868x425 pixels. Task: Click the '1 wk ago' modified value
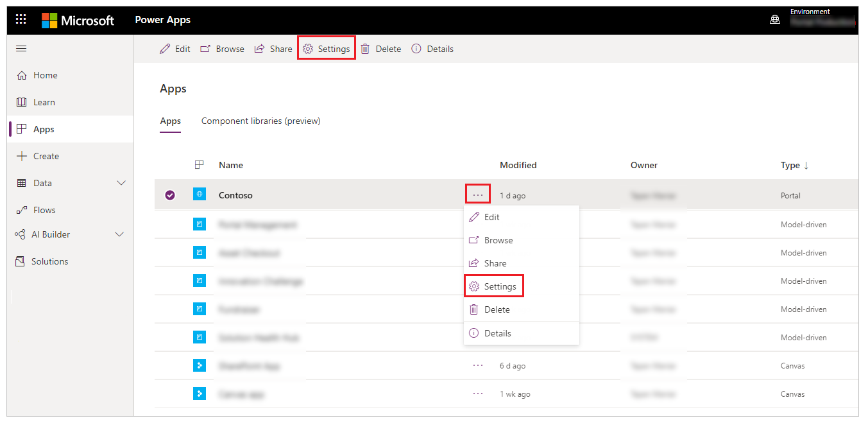(515, 394)
